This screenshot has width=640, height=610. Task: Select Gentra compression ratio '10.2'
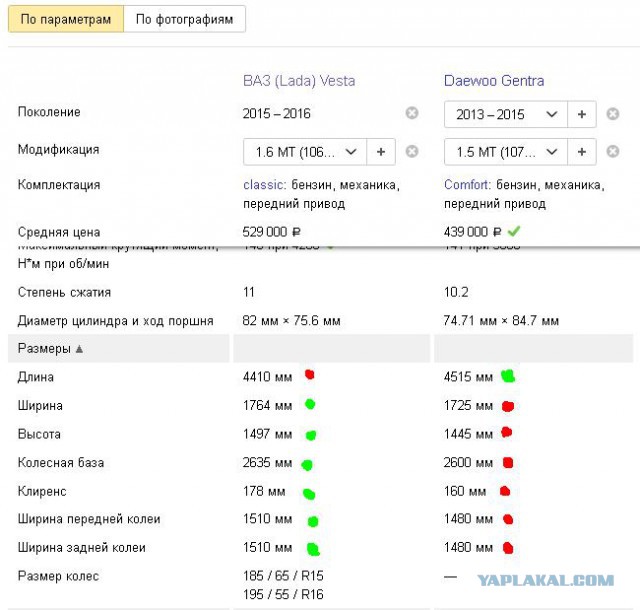pyautogui.click(x=456, y=292)
